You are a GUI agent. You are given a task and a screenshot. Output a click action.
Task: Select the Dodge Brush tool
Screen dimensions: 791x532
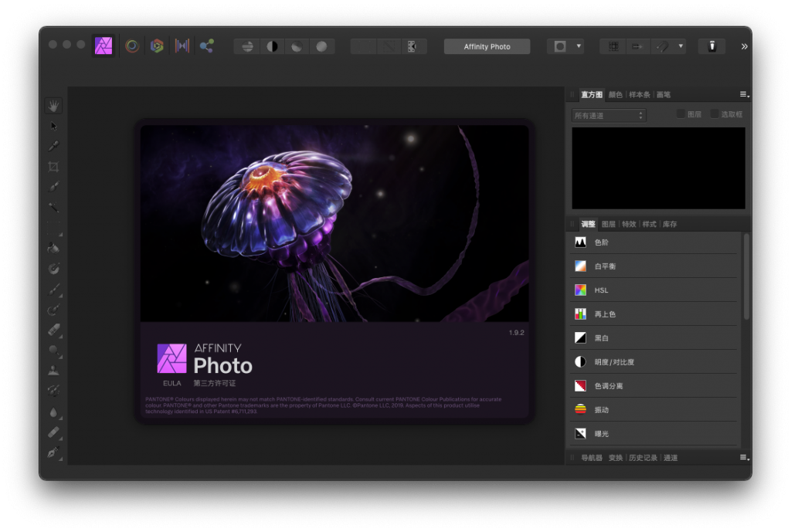click(x=53, y=350)
